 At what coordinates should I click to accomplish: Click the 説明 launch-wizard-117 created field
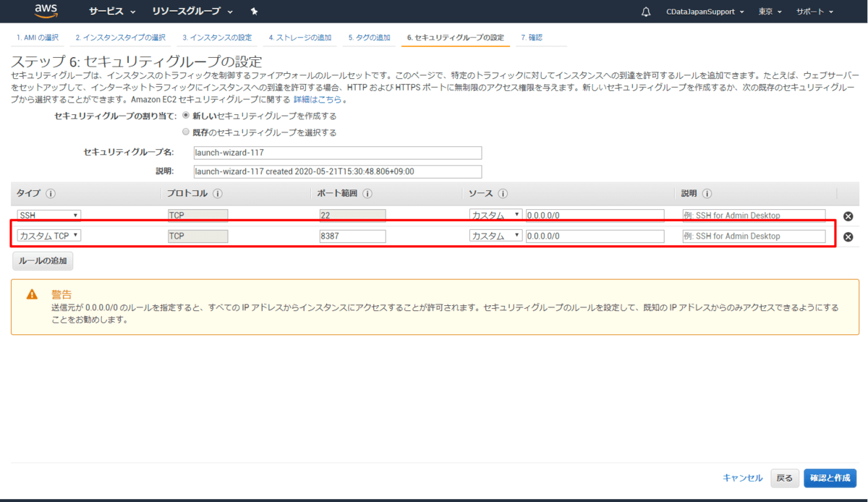pos(338,171)
